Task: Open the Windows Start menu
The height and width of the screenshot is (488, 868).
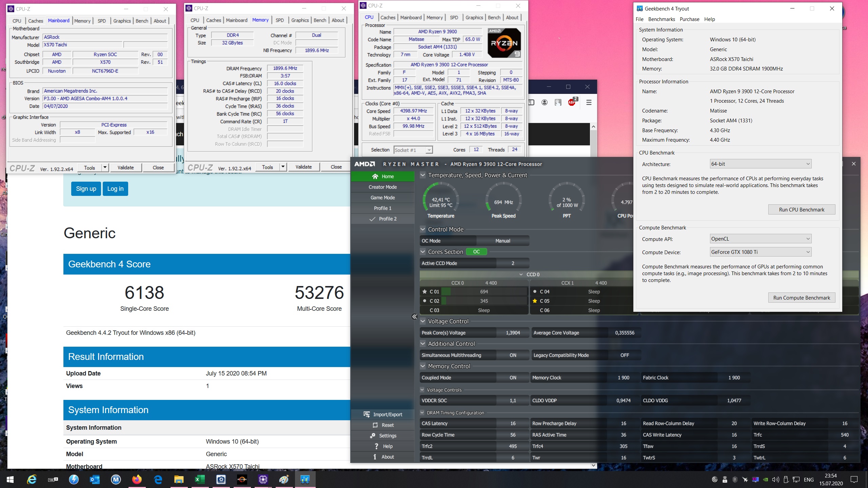Action: [x=10, y=480]
